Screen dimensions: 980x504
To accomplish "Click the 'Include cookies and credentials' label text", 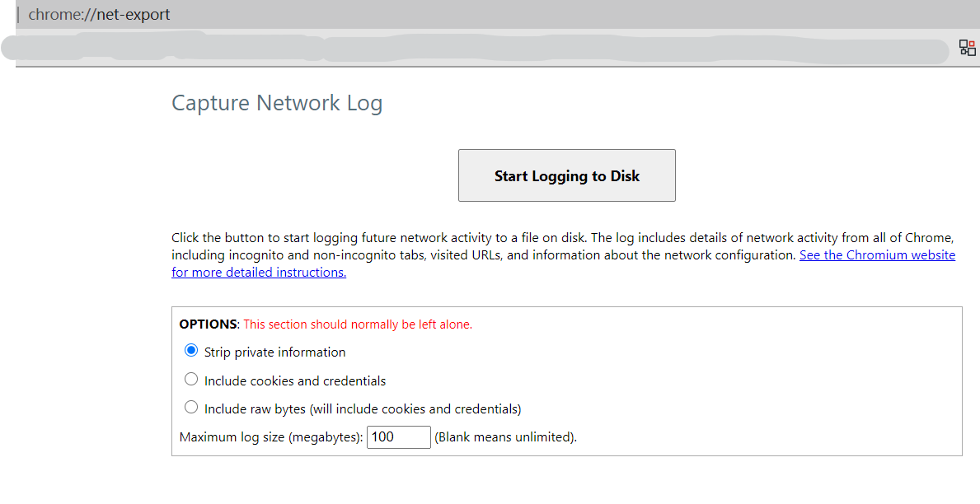I will point(295,381).
